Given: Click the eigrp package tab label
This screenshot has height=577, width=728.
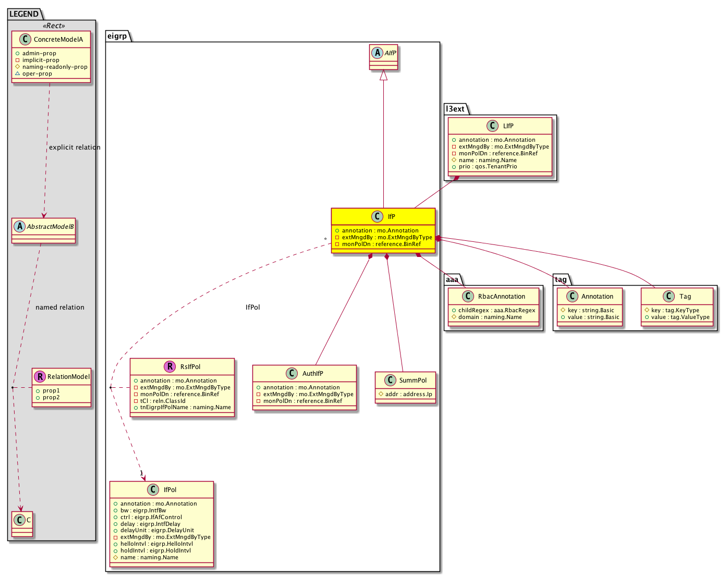Looking at the screenshot, I should point(117,36).
